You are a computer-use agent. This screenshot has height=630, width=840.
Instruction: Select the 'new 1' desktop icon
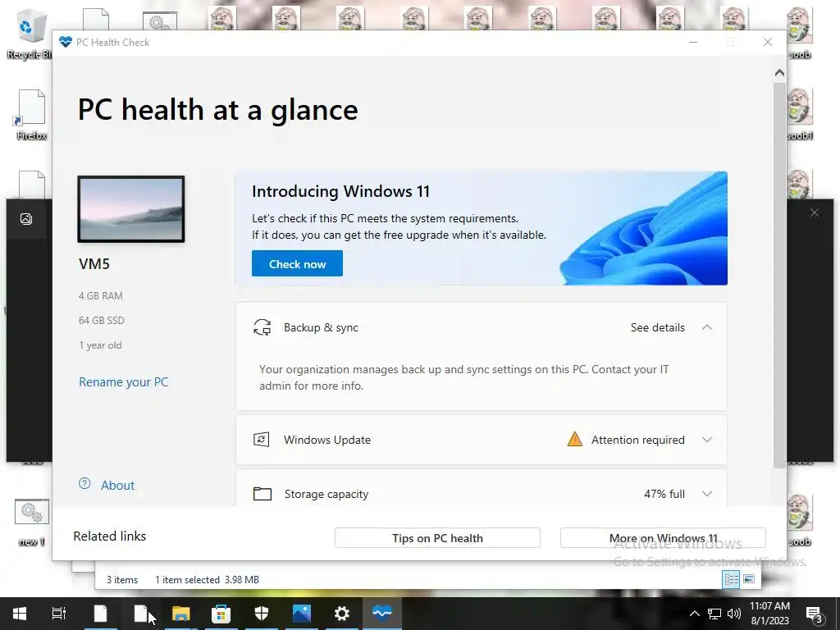[x=32, y=523]
